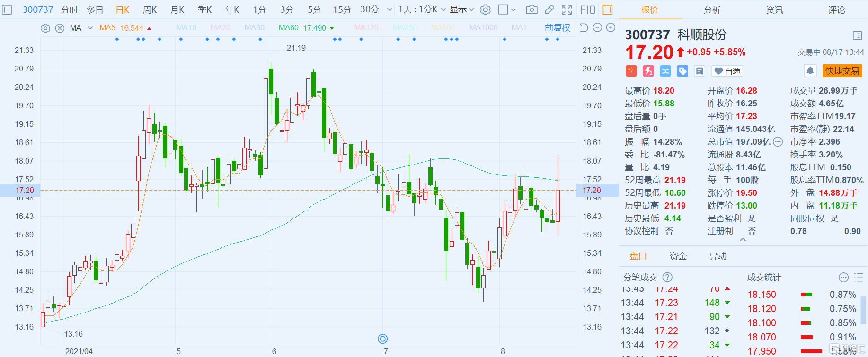Activate the drawing pencil tool
Screen dimensions: 868x357
[x=549, y=9]
